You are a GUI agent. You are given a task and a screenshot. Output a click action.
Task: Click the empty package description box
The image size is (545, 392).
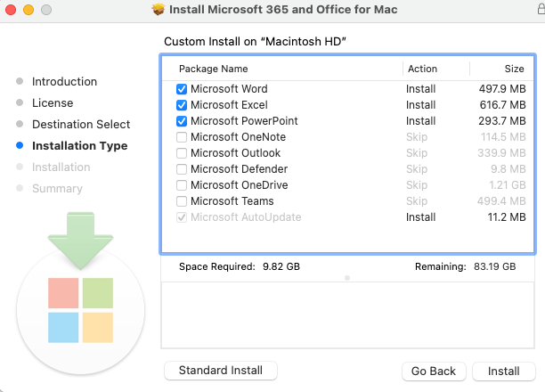[x=347, y=315]
